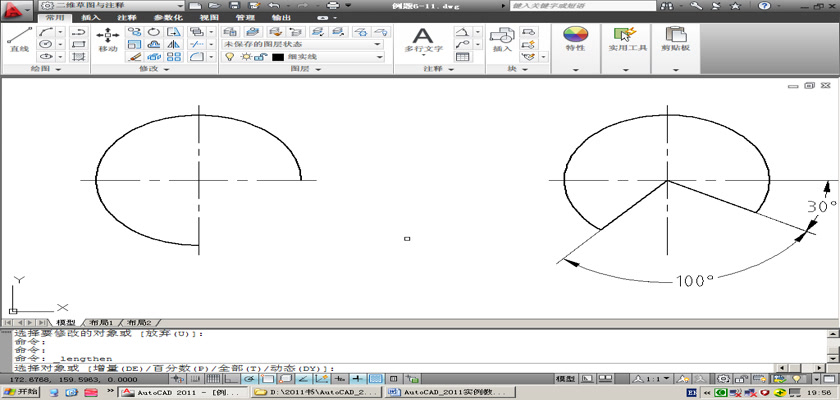
Task: Click the Plot/Print icon in quick access toolbar
Action: tap(333, 5)
